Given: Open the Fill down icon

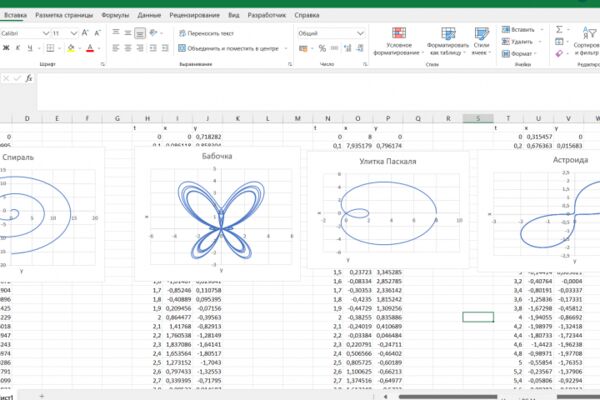Looking at the screenshot, I should tap(559, 41).
